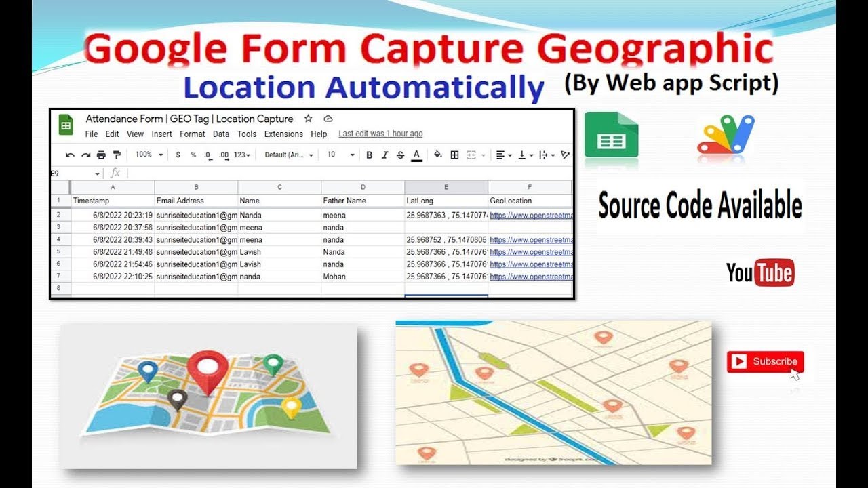Screen dimensions: 868x488
Task: Format selection as currency
Action: (x=178, y=155)
